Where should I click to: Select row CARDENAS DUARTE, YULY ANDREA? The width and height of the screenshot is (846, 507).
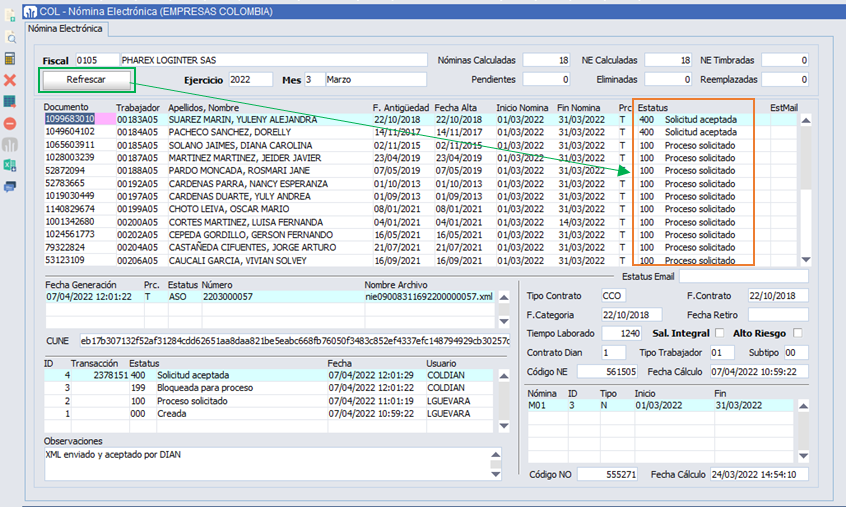(421, 196)
